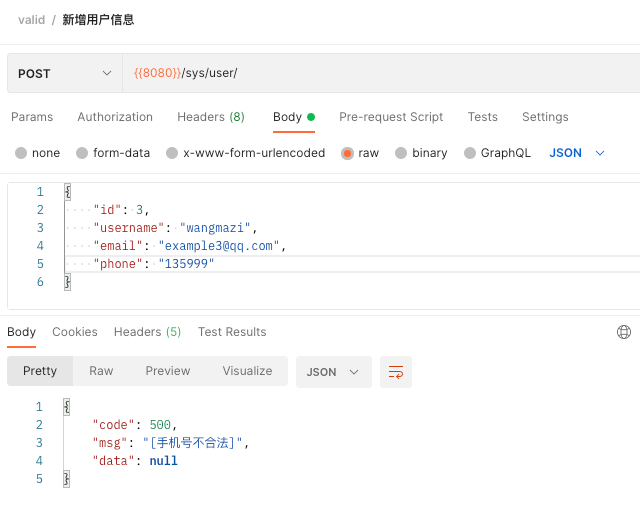The image size is (640, 511).
Task: Switch to the Visualize response view
Action: coord(247,371)
